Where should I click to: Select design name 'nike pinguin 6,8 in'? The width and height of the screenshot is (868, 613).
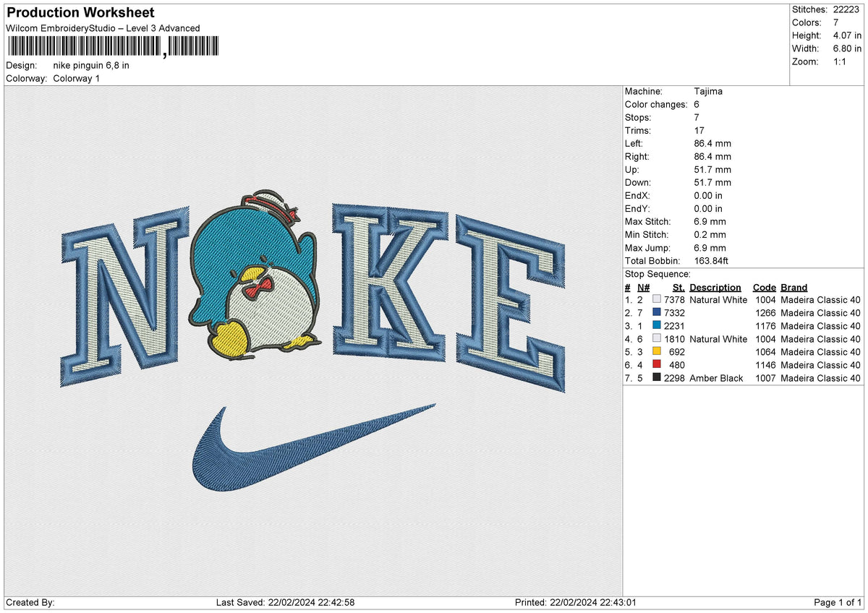(91, 65)
